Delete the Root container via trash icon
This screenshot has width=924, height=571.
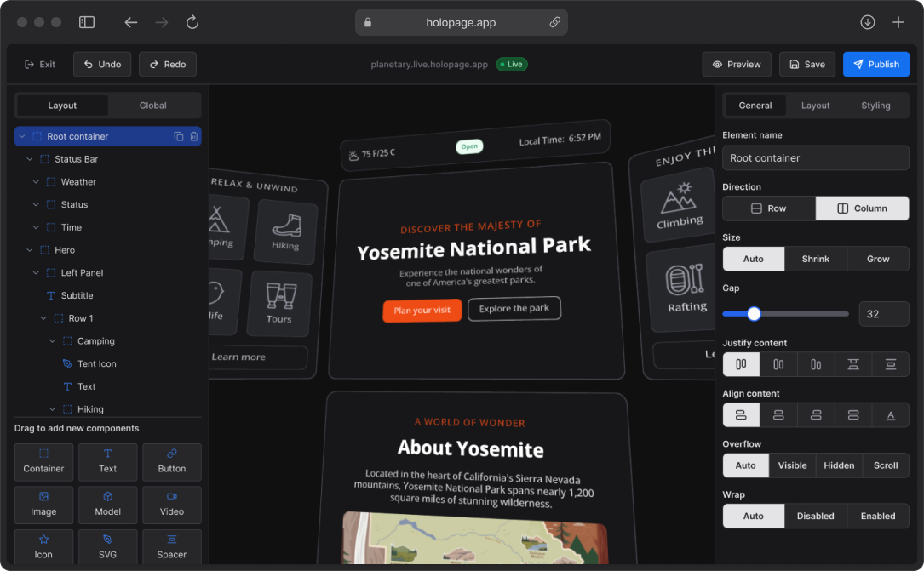(193, 135)
